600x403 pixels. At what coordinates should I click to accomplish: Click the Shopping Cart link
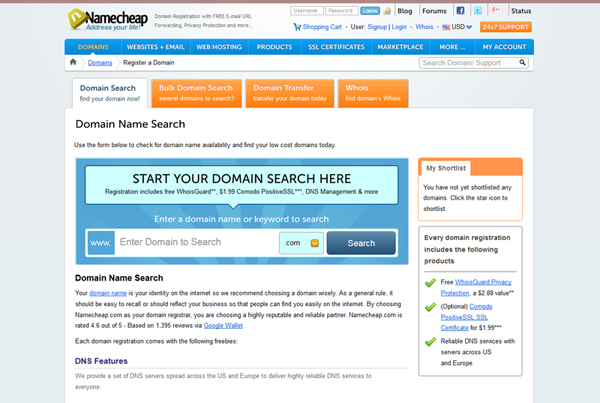coord(322,27)
